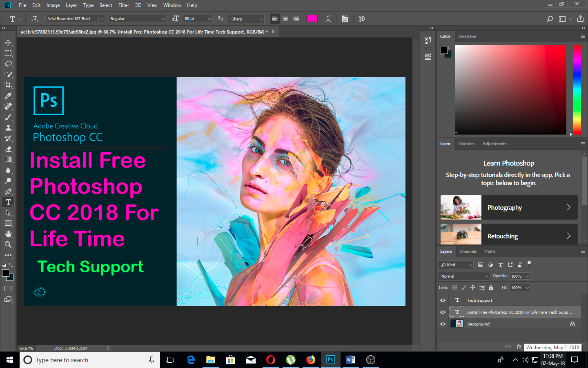Viewport: 588px width, 368px height.
Task: Open the Opacity dropdown arrow
Action: (528, 276)
